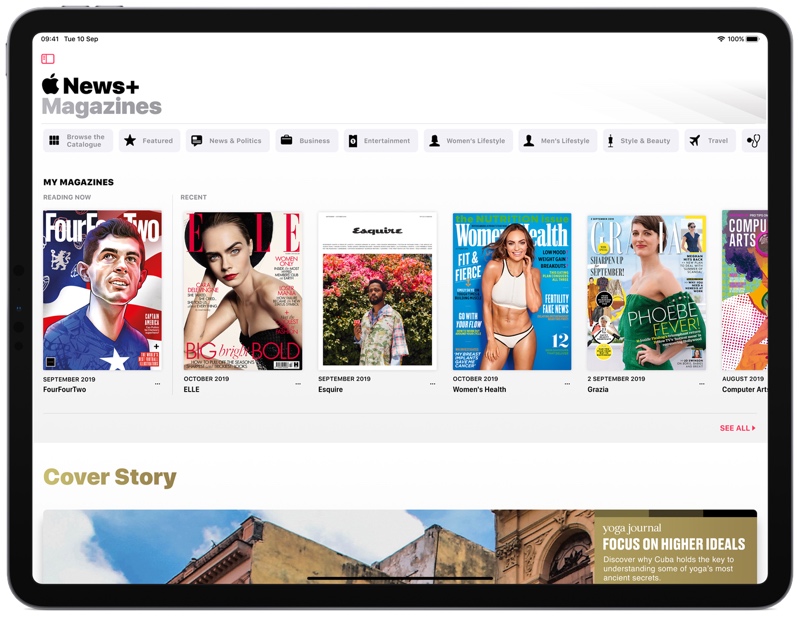
Task: Open the yoga journal cover story banner
Action: (400, 547)
